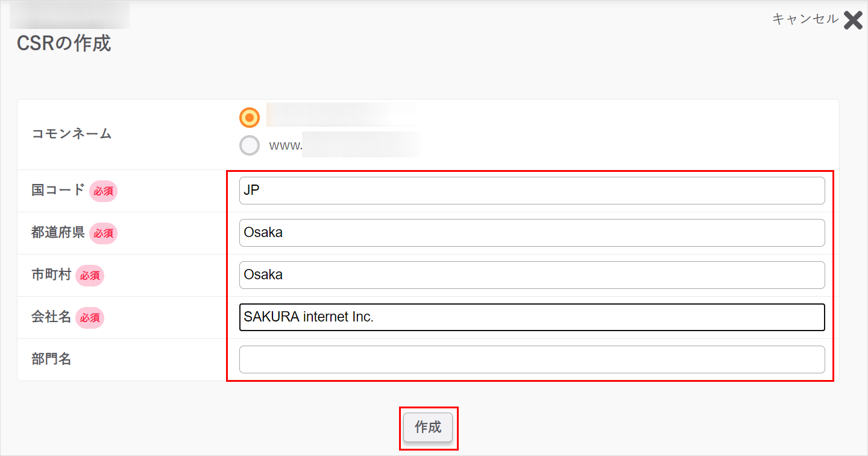
Task: Click the 必須 badge next to 市町村
Action: (x=90, y=276)
